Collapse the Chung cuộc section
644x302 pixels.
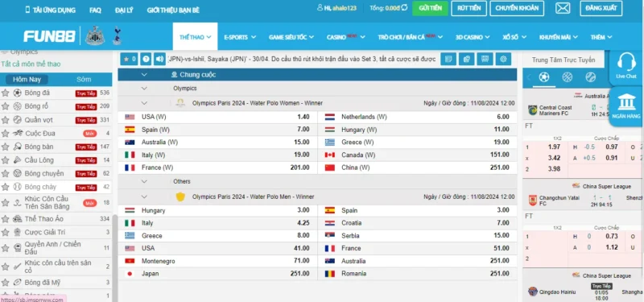pos(144,75)
